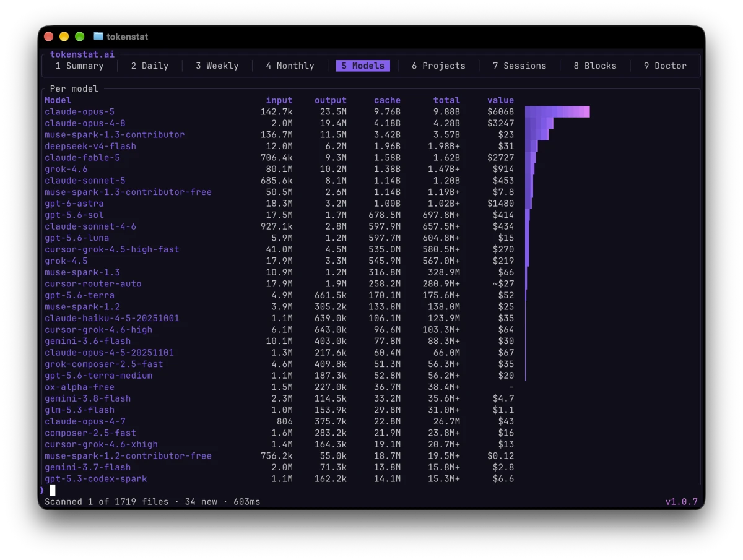
Task: Select grok-composer-2.5-fast model name
Action: [x=104, y=364]
